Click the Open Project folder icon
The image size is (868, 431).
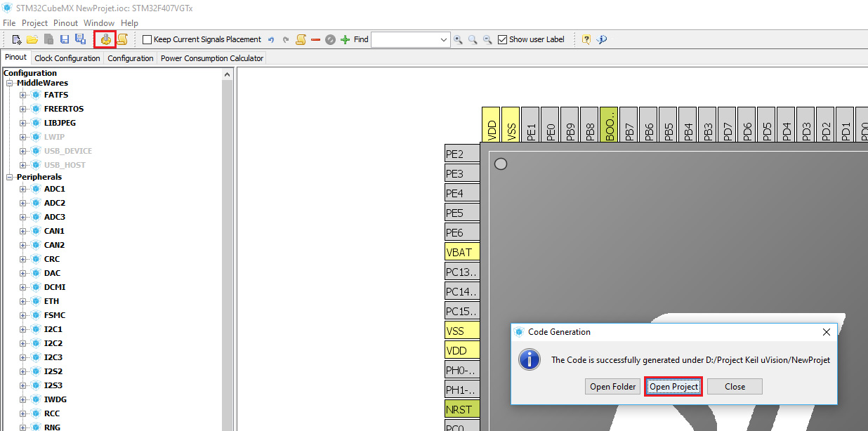[x=32, y=39]
